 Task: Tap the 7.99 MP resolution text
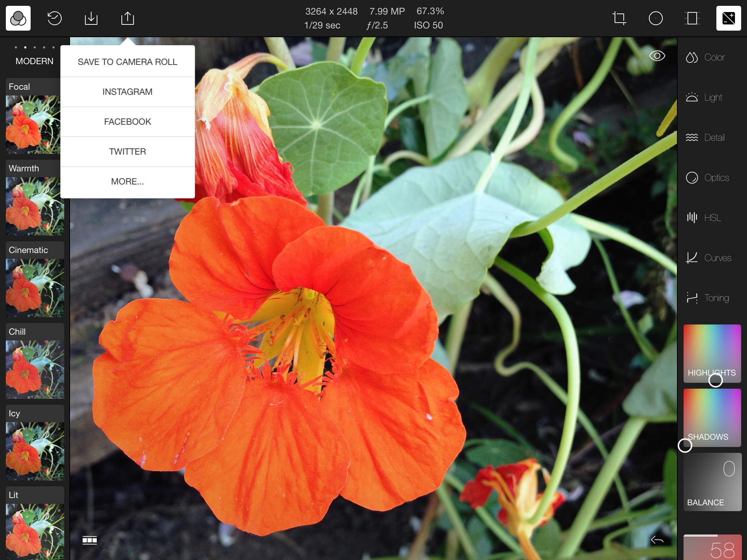[x=387, y=11]
